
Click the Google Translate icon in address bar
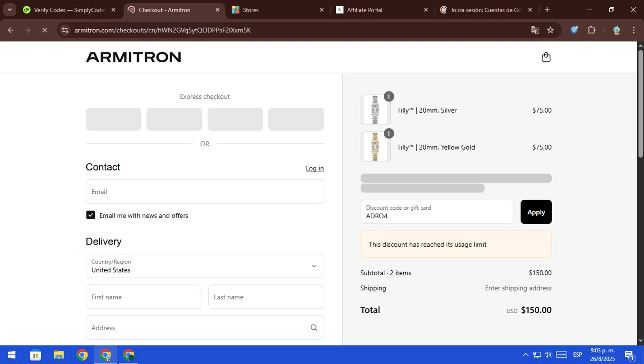[x=535, y=30]
